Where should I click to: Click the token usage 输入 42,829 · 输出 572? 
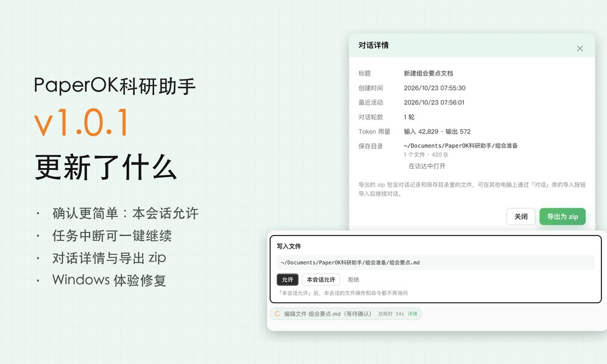[437, 132]
